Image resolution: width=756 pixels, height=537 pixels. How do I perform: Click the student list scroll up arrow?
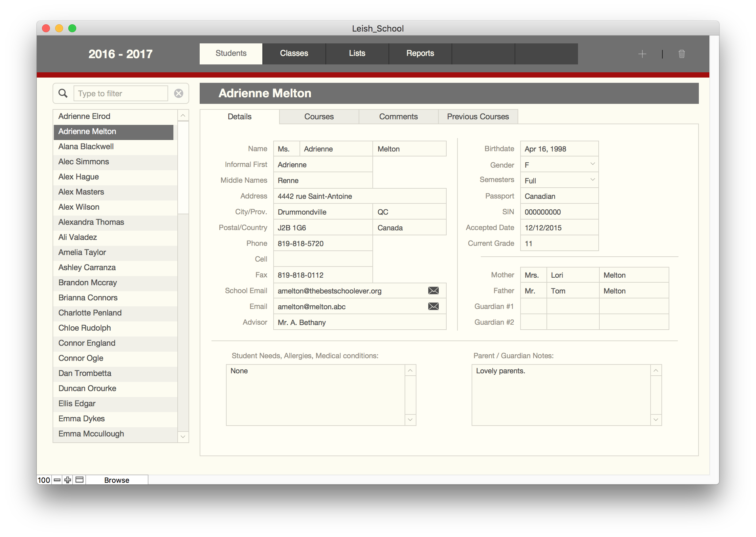tap(183, 115)
